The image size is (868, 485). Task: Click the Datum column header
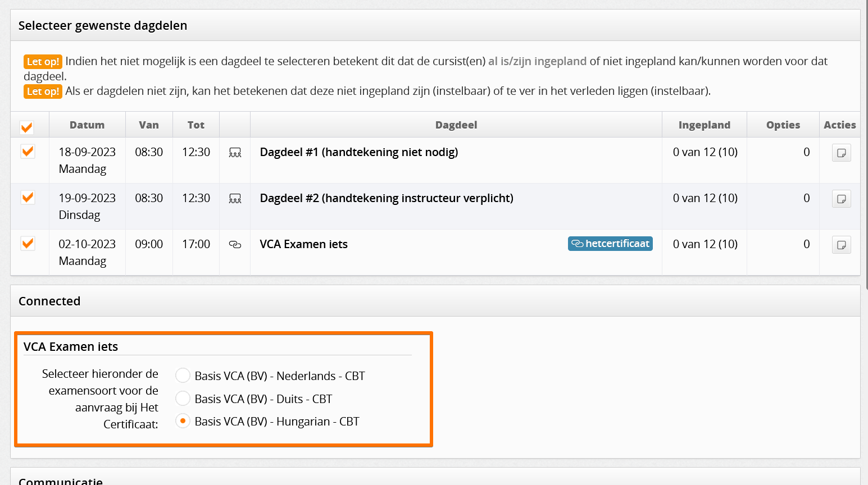[87, 125]
